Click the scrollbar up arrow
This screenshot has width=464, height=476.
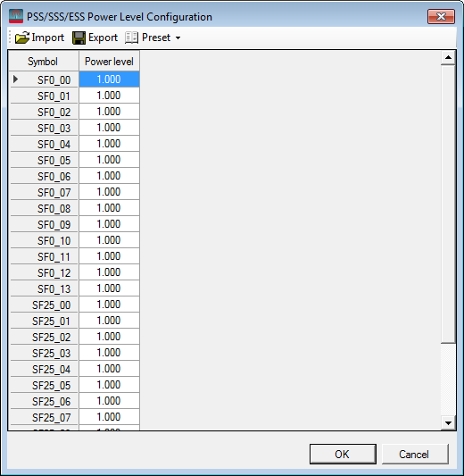coord(448,58)
